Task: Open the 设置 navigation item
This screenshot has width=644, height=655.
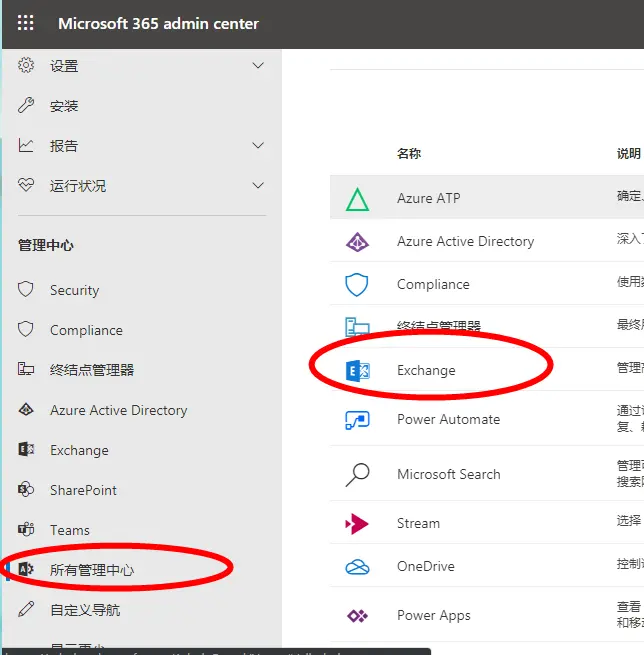Action: pyautogui.click(x=64, y=66)
